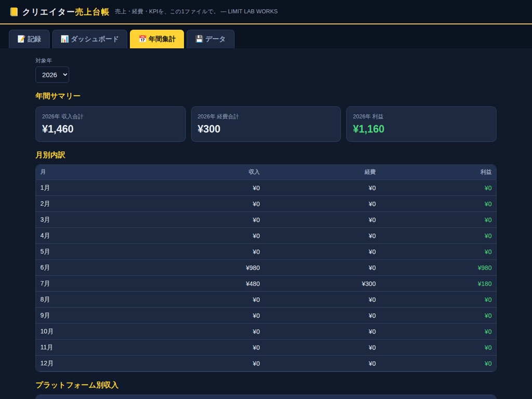The width and height of the screenshot is (532, 399).
Task: Select the 9月 row label
Action: point(45,315)
